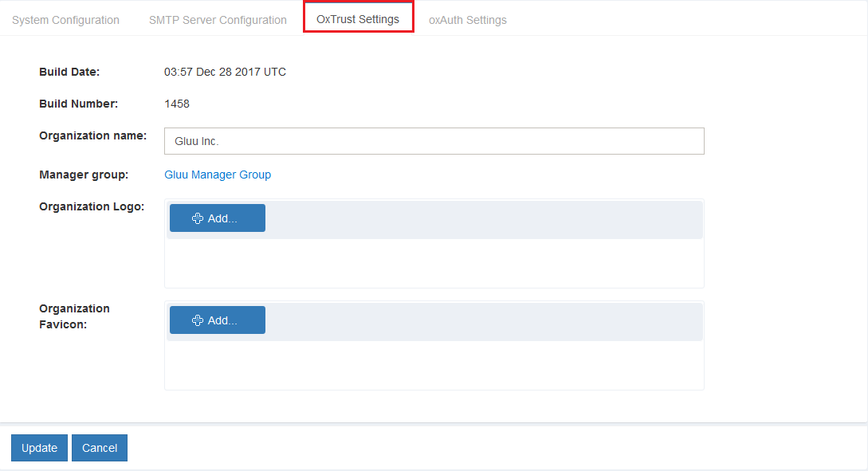Select the OxTrust Settings tab
The image size is (868, 471).
358,19
